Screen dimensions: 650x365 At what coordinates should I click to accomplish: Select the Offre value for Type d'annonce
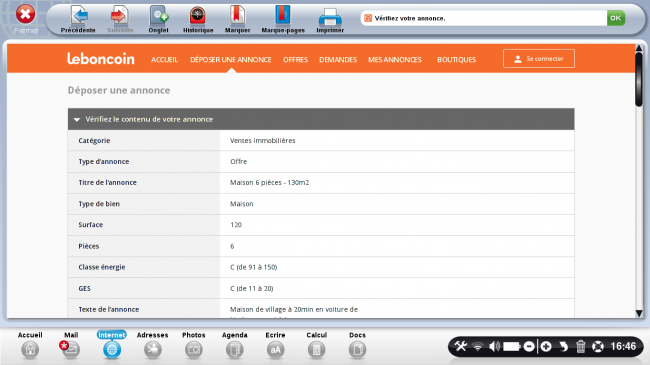coord(238,162)
